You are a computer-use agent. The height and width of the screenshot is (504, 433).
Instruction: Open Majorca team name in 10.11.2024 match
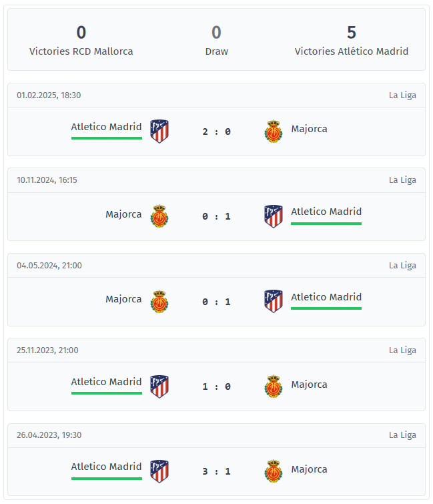tap(123, 214)
